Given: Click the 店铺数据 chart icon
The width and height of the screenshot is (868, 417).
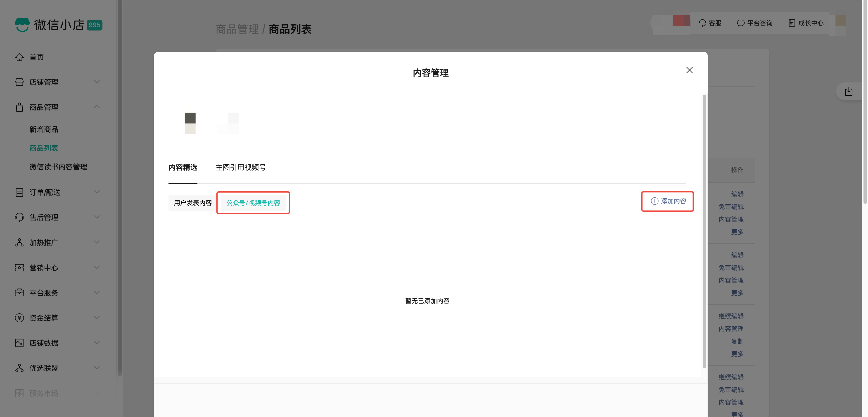Looking at the screenshot, I should tap(19, 343).
